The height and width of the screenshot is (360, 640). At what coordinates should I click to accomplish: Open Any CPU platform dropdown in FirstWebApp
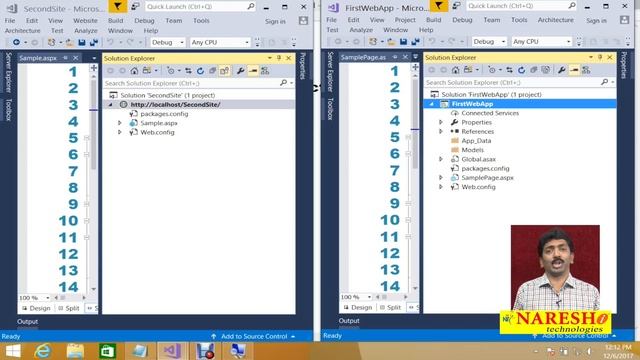point(541,41)
